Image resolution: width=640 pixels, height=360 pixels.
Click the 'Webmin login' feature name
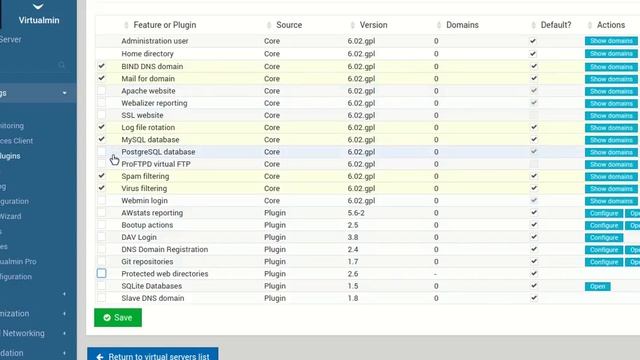click(144, 201)
